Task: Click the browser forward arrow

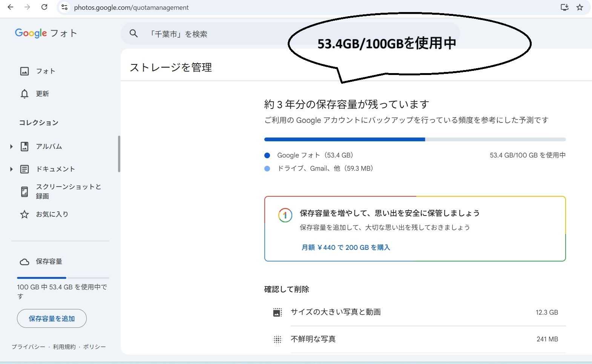Action: 27,7
